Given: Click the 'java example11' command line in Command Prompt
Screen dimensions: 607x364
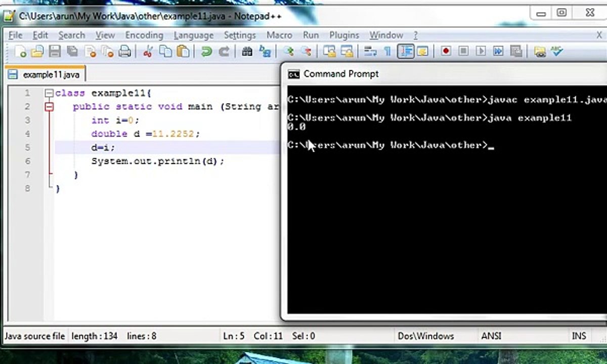Looking at the screenshot, I should [429, 118].
